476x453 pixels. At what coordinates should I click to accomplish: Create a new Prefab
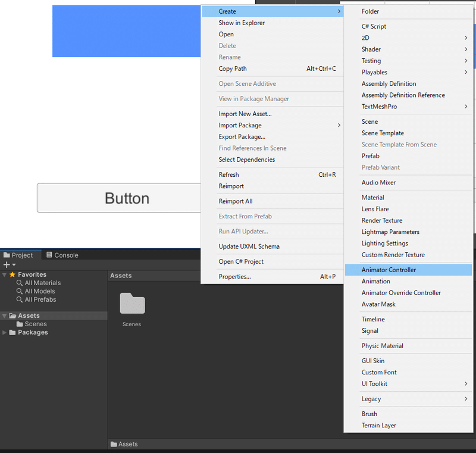click(408, 156)
